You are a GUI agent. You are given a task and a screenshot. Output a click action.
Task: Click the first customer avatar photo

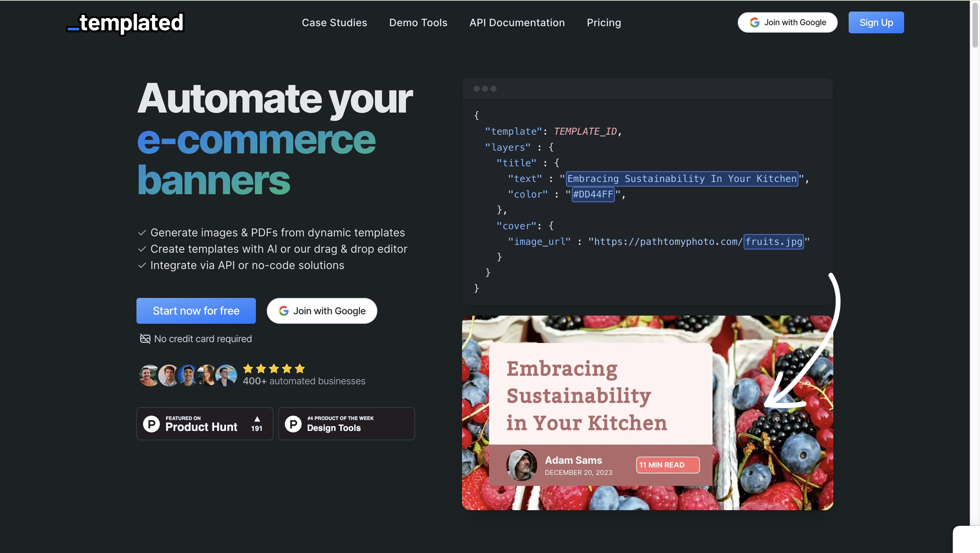[x=149, y=375]
